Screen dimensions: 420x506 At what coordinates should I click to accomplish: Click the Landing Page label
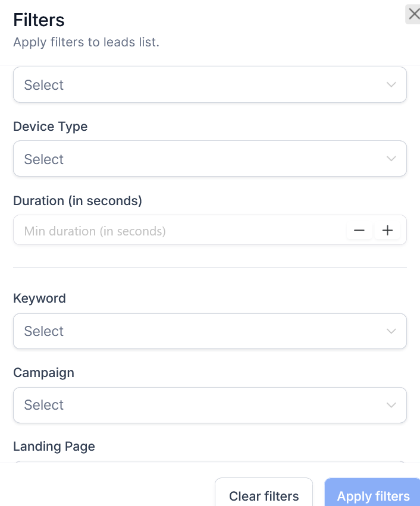point(54,447)
